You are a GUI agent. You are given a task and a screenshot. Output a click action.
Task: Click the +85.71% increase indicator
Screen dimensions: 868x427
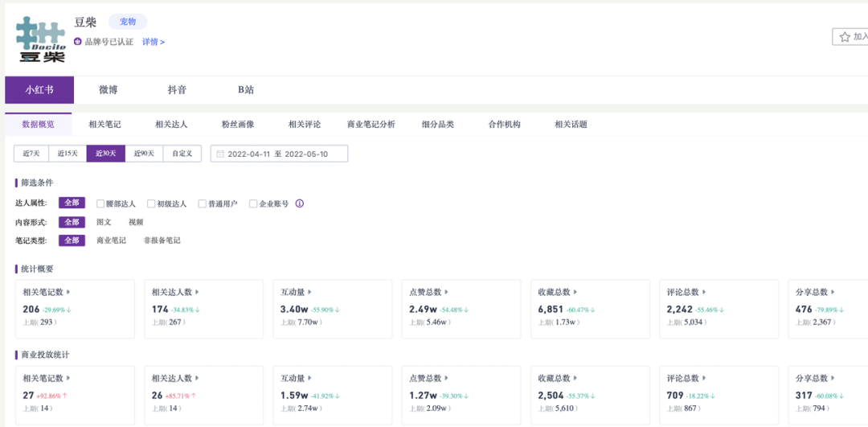point(180,396)
